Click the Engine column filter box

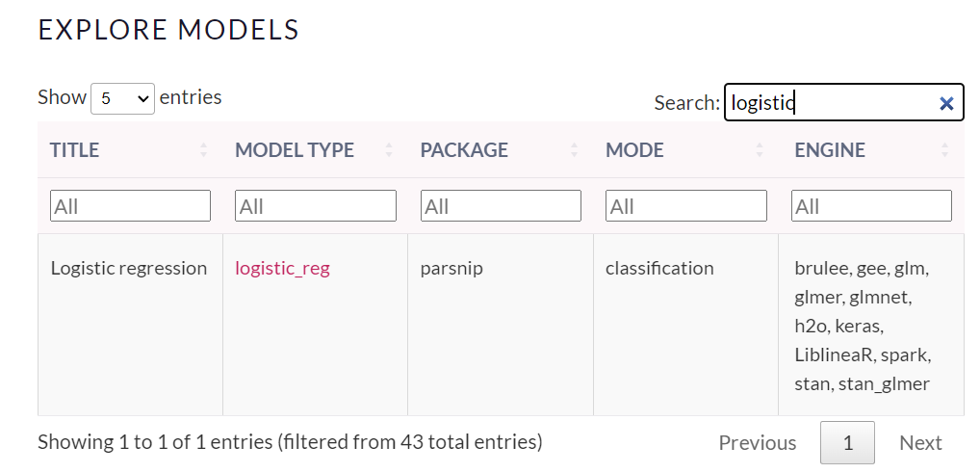tap(871, 206)
